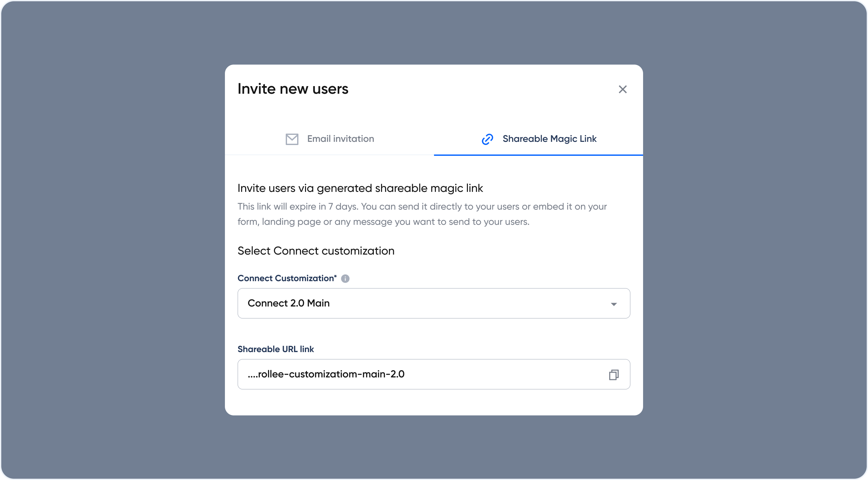Click the rollee-customizatiom-main-2.0 URL text
Screen dimensions: 868x480
pos(326,374)
